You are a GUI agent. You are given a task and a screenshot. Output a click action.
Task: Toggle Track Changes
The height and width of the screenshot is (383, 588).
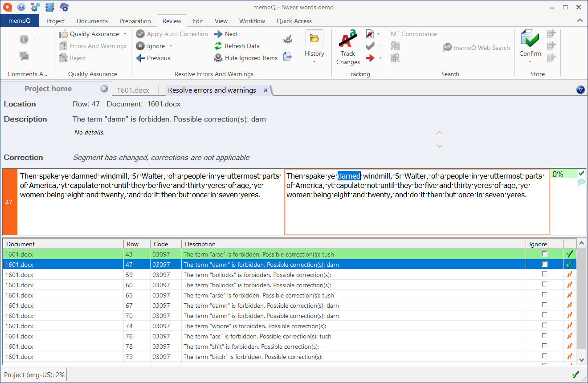pos(348,47)
